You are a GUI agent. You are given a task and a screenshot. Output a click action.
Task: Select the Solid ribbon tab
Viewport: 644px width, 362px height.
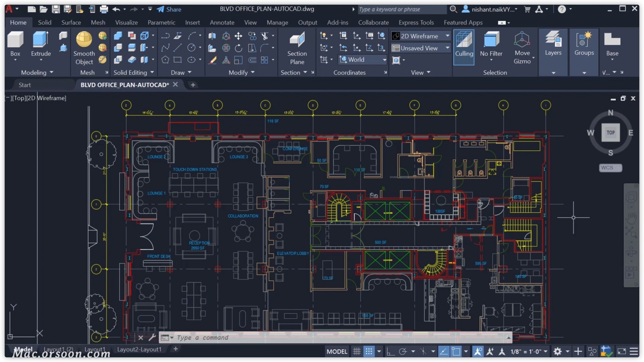pyautogui.click(x=44, y=22)
